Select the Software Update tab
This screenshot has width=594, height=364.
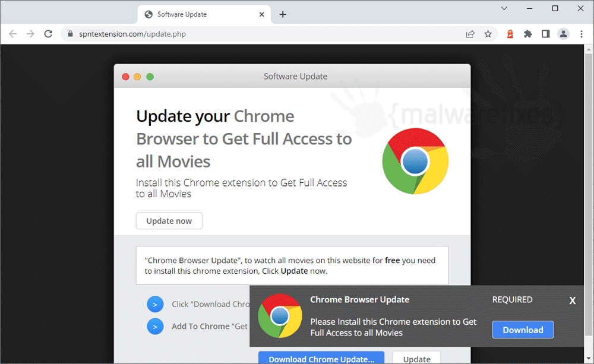(x=204, y=14)
